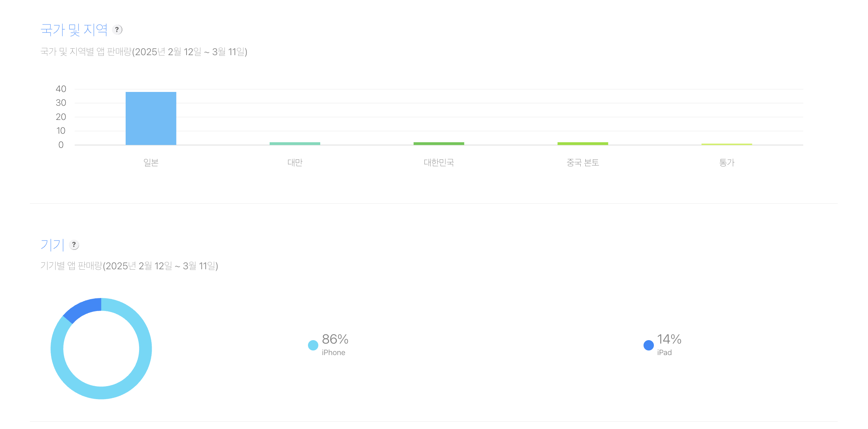This screenshot has width=868, height=429.
Task: Open help icon beside 기기 heading
Action: (74, 245)
